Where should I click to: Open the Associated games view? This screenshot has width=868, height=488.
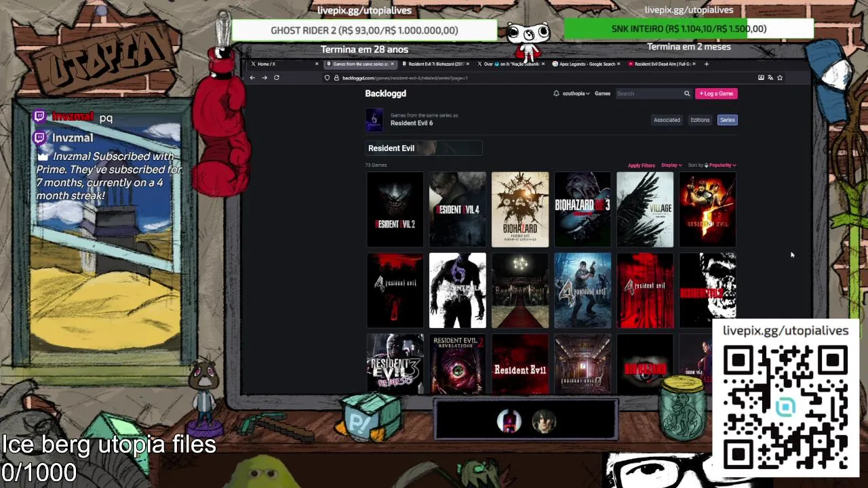[x=667, y=120]
